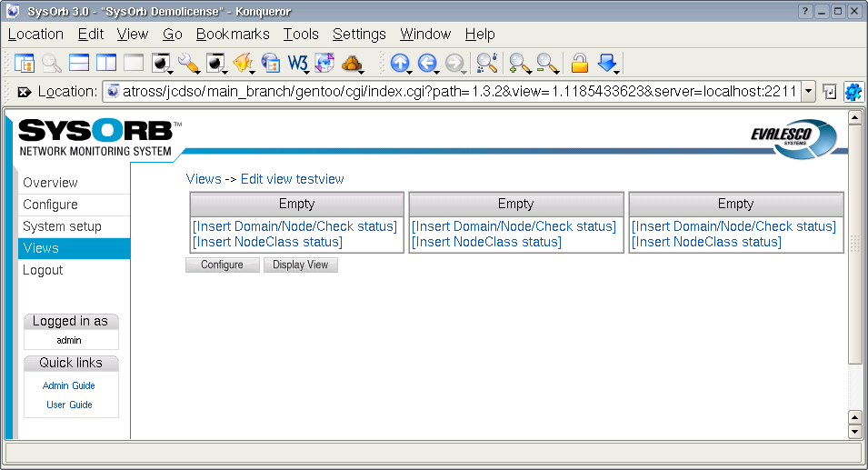This screenshot has width=868, height=470.
Task: Click the brown rocks pile toolbar icon
Action: pos(352,63)
